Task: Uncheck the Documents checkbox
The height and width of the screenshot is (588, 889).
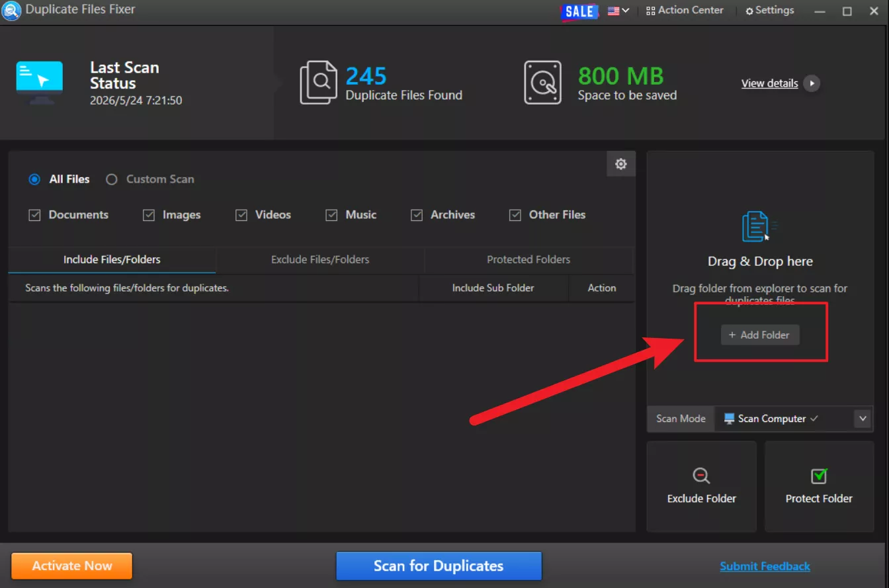Action: click(x=35, y=215)
